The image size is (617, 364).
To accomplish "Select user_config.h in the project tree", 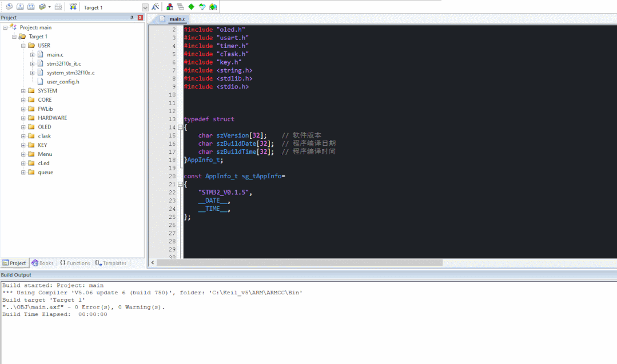I will coord(63,82).
